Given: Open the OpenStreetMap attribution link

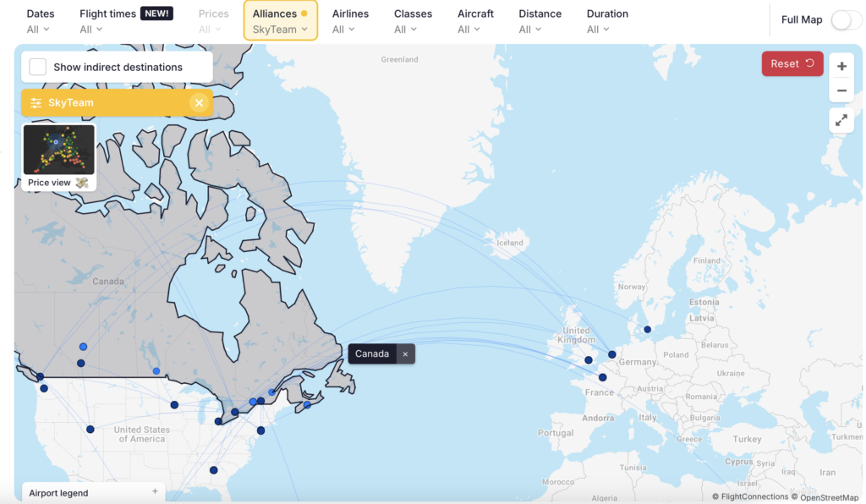Looking at the screenshot, I should (829, 497).
